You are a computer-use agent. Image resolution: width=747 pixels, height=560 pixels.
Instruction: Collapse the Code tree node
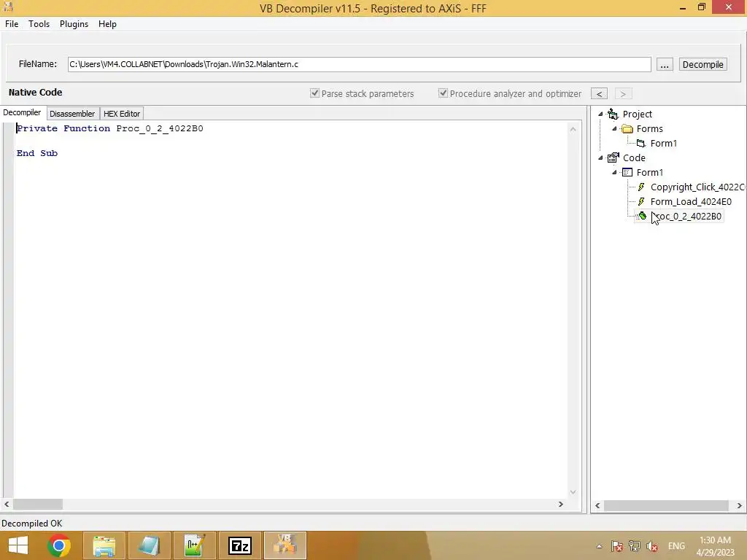601,157
